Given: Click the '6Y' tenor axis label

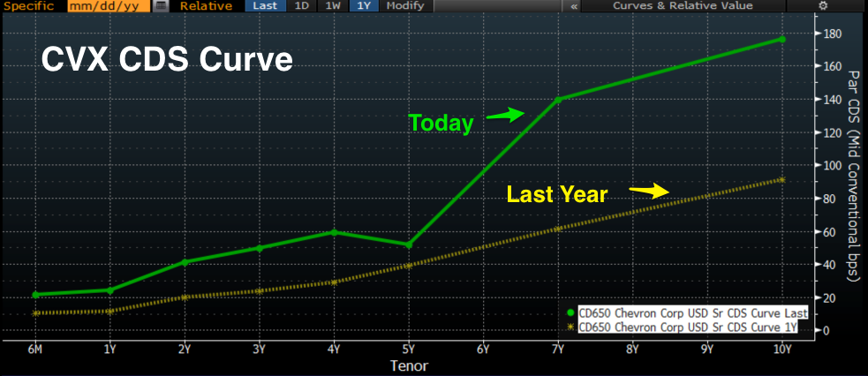Looking at the screenshot, I should pyautogui.click(x=484, y=350).
